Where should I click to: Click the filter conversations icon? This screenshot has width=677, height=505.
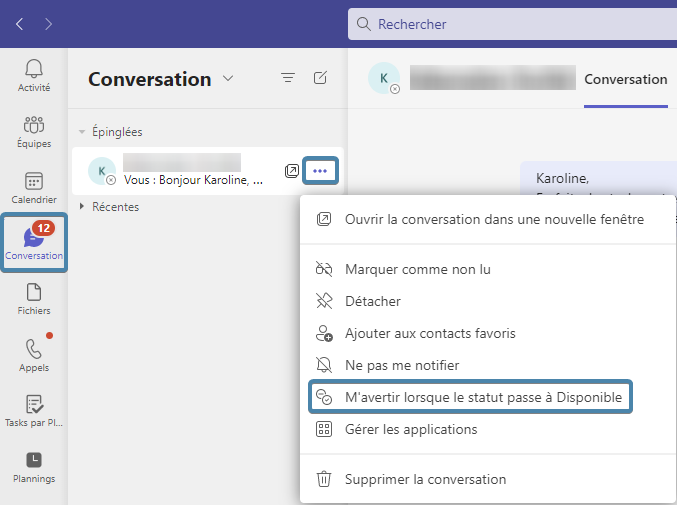pos(288,78)
